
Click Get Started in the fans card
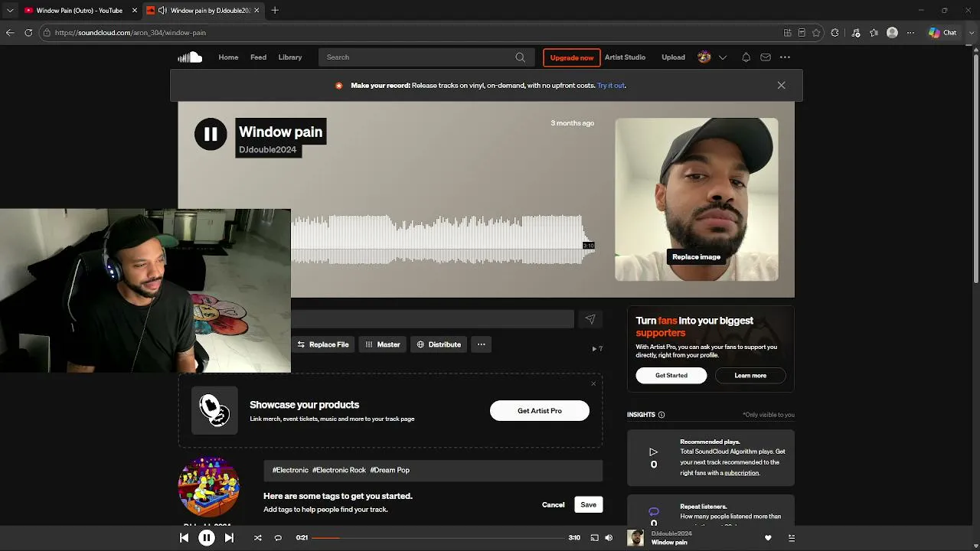[671, 376]
